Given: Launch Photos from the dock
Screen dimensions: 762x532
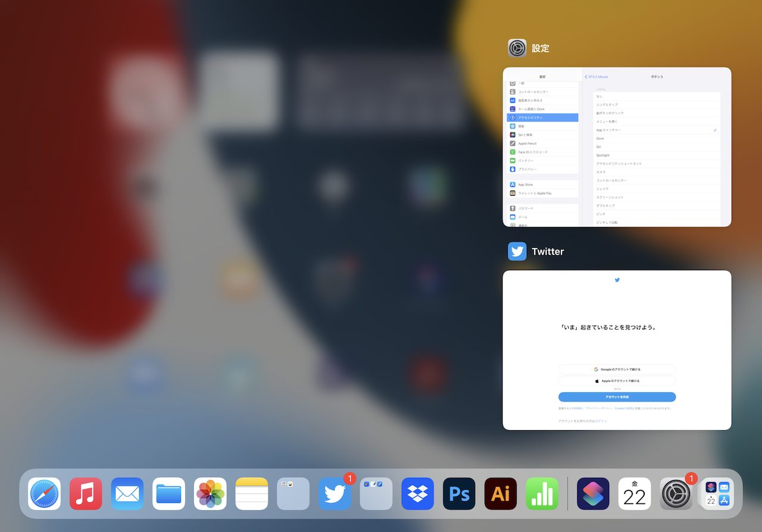Looking at the screenshot, I should tap(210, 494).
